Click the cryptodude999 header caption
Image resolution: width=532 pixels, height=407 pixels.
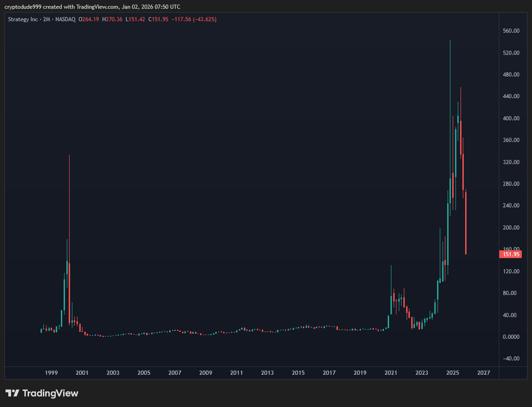(x=92, y=7)
